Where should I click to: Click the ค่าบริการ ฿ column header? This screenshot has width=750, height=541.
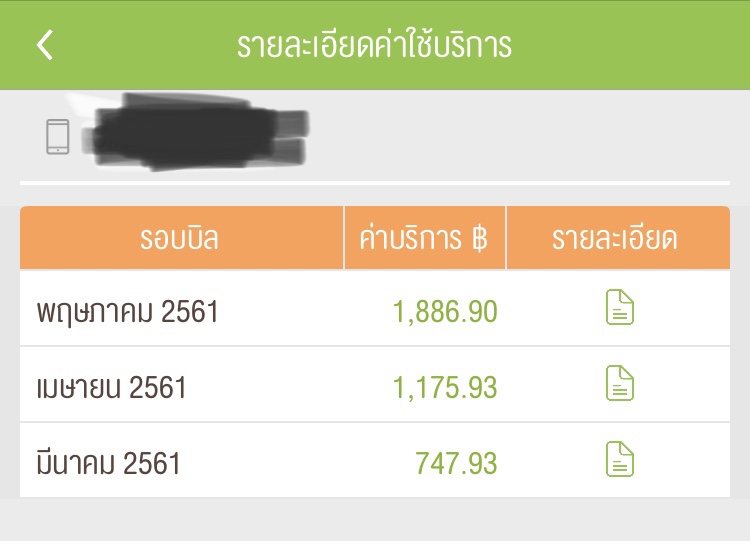[x=425, y=238]
